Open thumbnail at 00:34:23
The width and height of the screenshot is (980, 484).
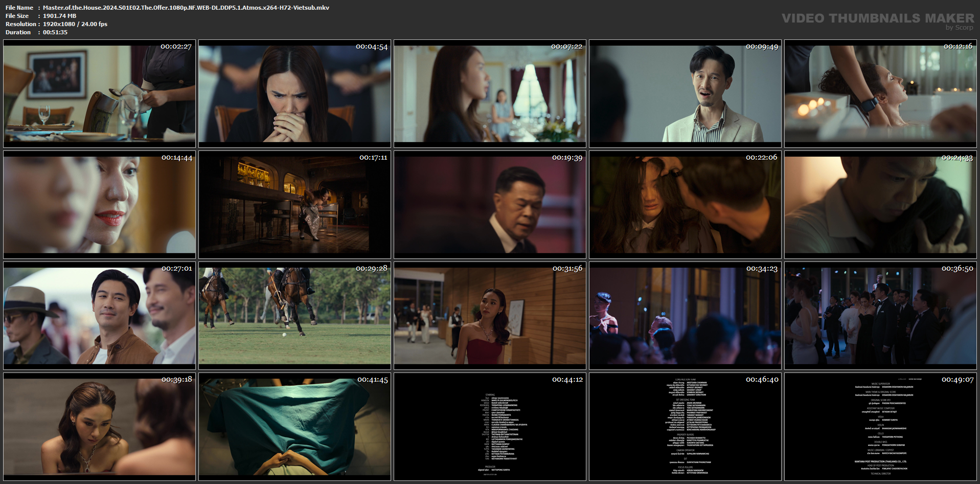[685, 316]
